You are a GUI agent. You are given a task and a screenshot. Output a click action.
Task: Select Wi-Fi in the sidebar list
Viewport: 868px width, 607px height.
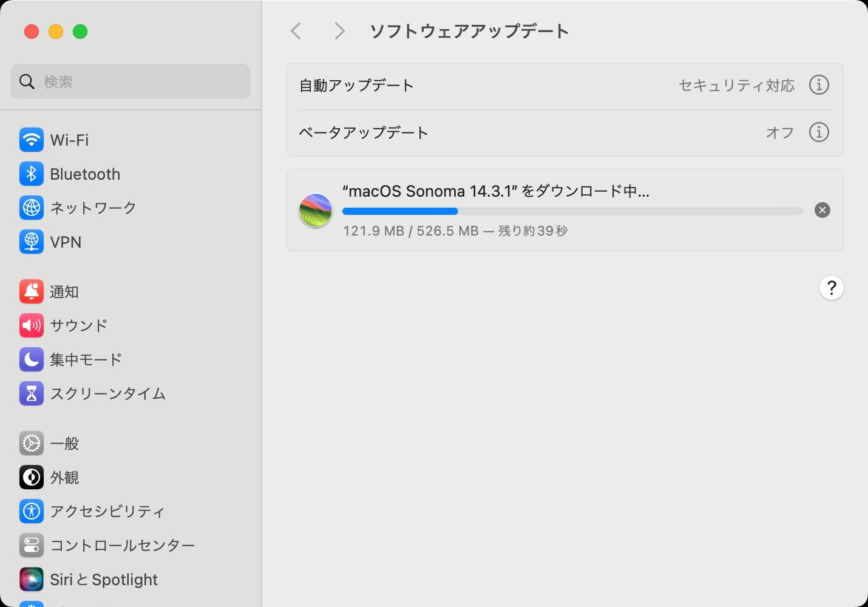click(69, 140)
